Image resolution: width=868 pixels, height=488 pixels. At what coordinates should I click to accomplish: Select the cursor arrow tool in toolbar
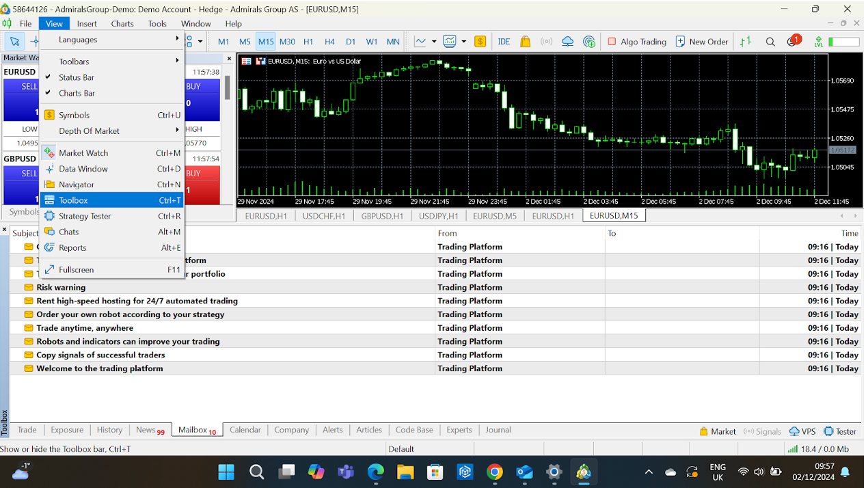point(14,42)
